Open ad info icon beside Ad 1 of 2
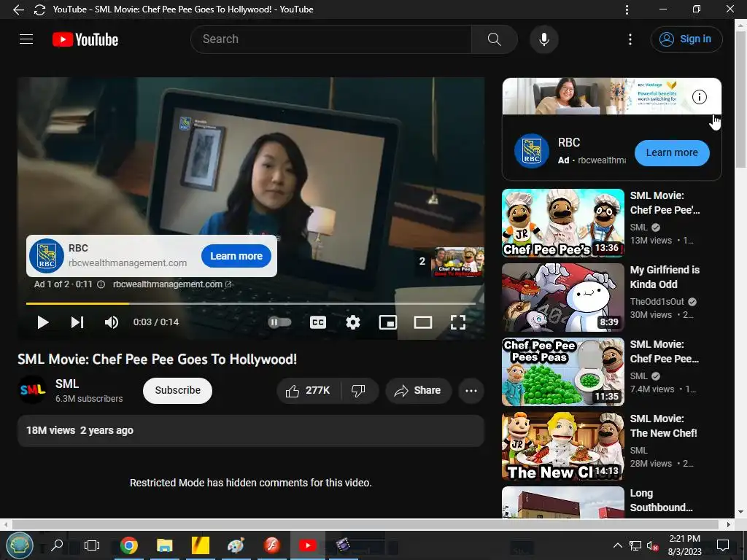747x560 pixels. [101, 284]
